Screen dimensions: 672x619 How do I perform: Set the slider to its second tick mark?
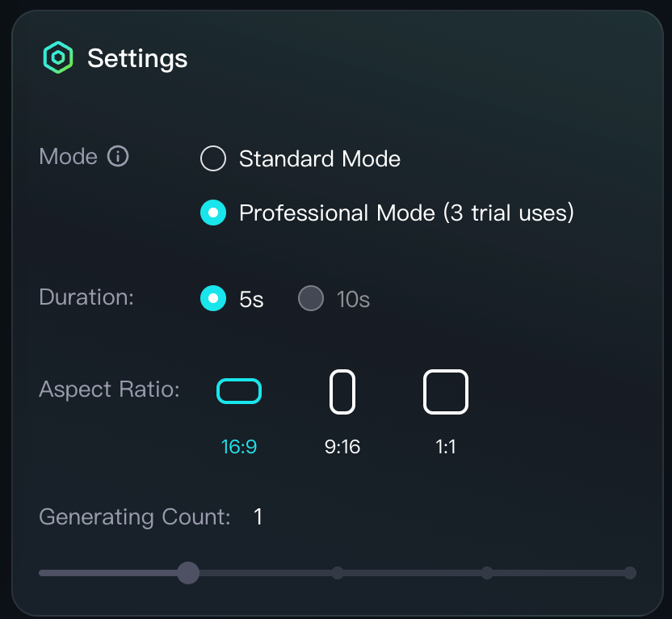coord(338,573)
